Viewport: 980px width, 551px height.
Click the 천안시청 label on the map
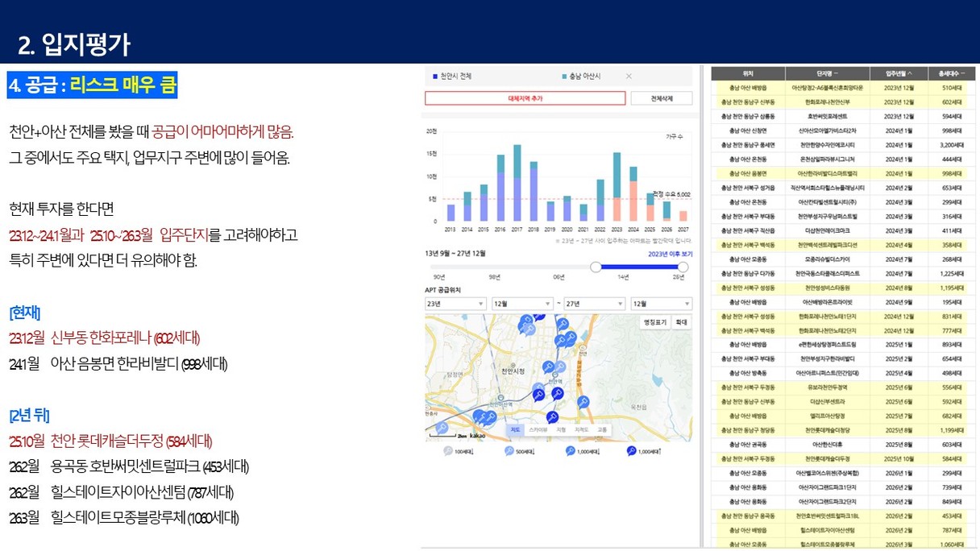(513, 371)
